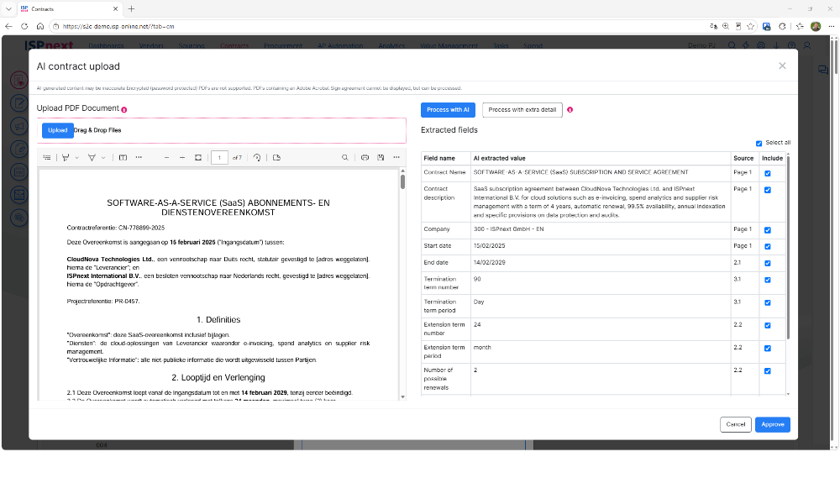Screen dimensions: 840x504
Task: Expand the highlighter options arrow
Action: click(103, 158)
